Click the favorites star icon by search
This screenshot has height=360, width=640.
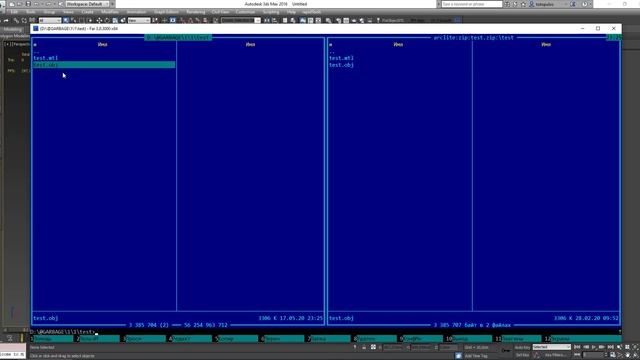(x=524, y=4)
